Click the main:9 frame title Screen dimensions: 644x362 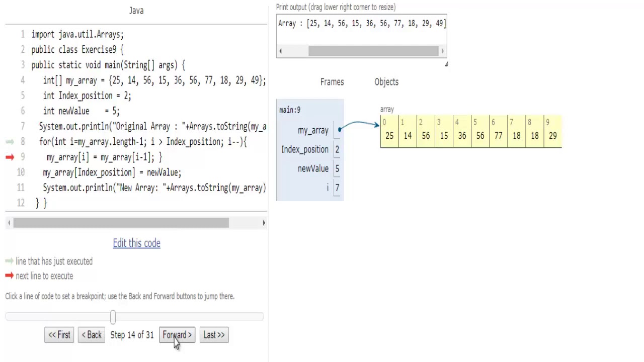point(290,110)
